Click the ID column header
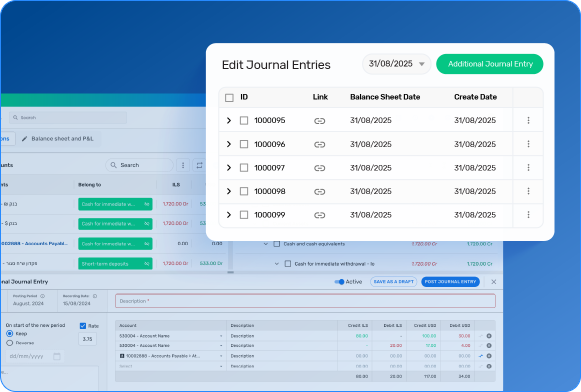581x392 pixels. tap(244, 97)
